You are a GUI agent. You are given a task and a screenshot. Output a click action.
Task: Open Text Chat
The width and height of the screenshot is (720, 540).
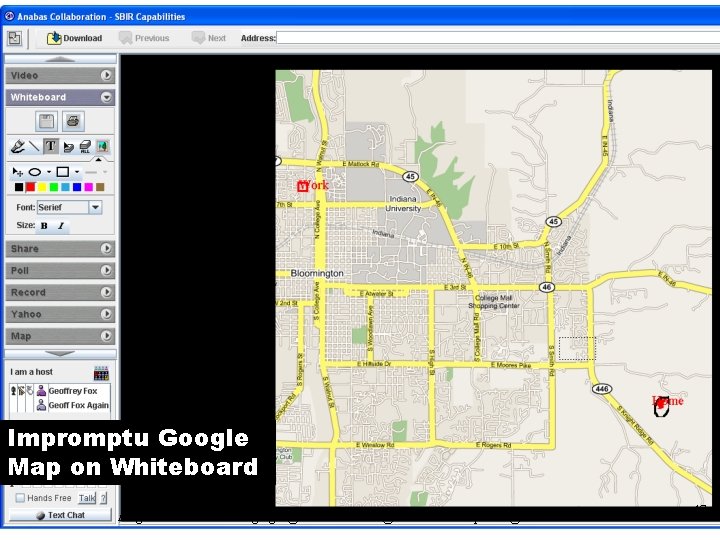click(60, 515)
